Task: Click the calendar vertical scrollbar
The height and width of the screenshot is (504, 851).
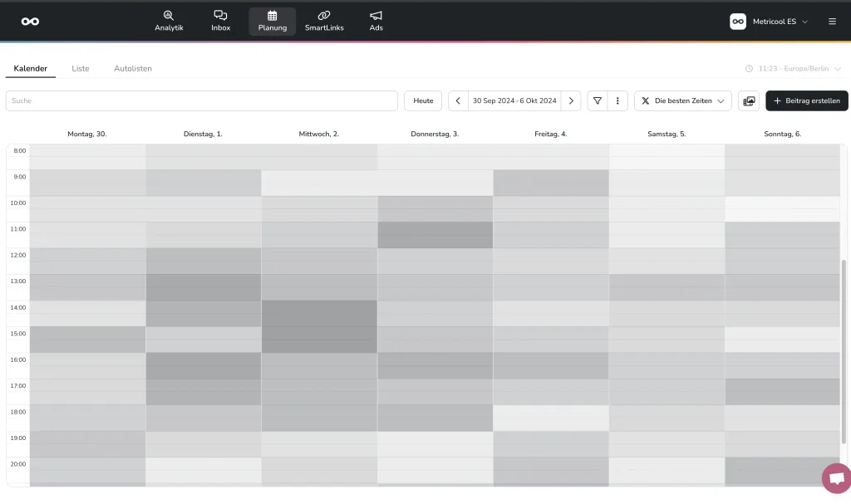Action: [x=844, y=351]
